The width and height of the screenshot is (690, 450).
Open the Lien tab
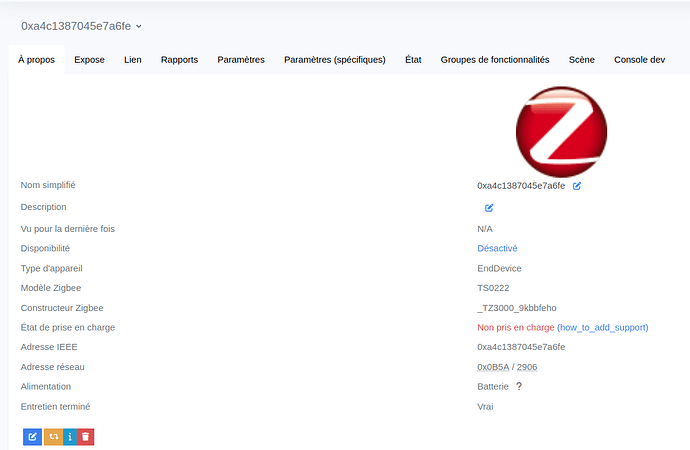click(x=132, y=60)
